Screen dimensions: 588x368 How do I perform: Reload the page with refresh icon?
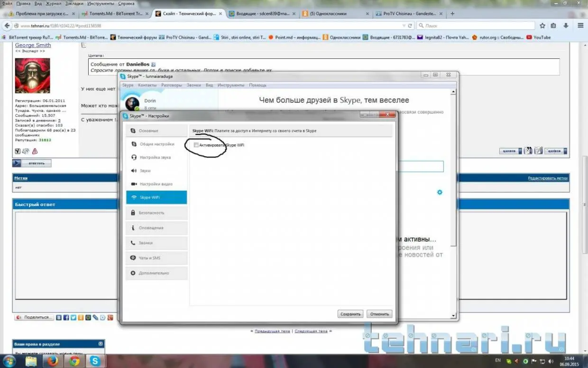(410, 26)
